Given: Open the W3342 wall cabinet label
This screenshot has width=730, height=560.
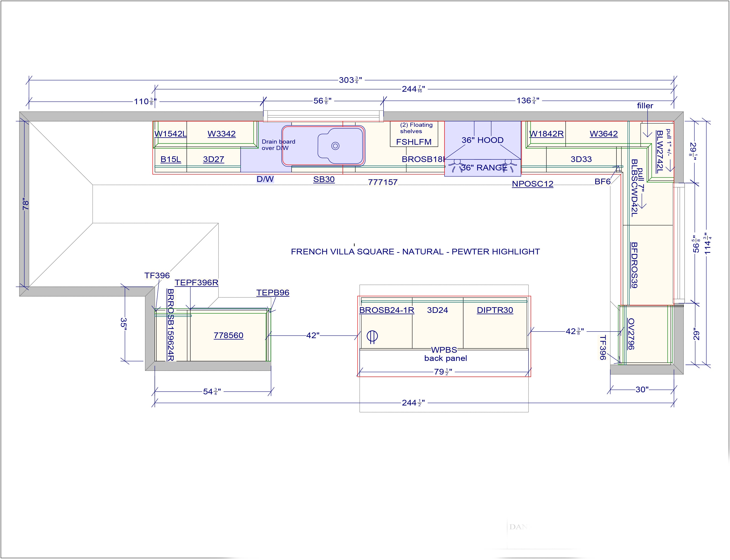Looking at the screenshot, I should pyautogui.click(x=221, y=134).
